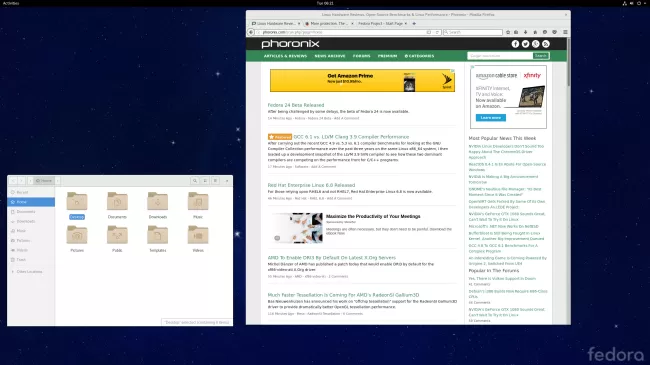The width and height of the screenshot is (650, 365).
Task: Select Documents in Files sidebar
Action: pyautogui.click(x=31, y=212)
